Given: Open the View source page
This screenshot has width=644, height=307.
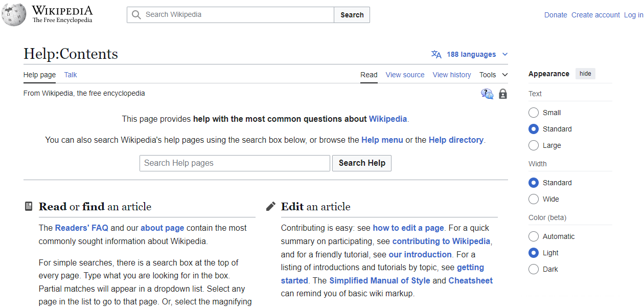Looking at the screenshot, I should [x=405, y=75].
